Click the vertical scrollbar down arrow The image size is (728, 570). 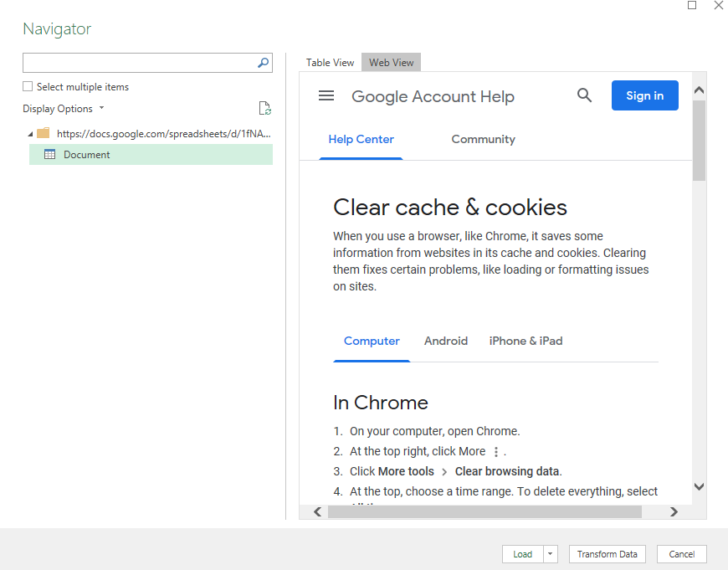pos(699,486)
